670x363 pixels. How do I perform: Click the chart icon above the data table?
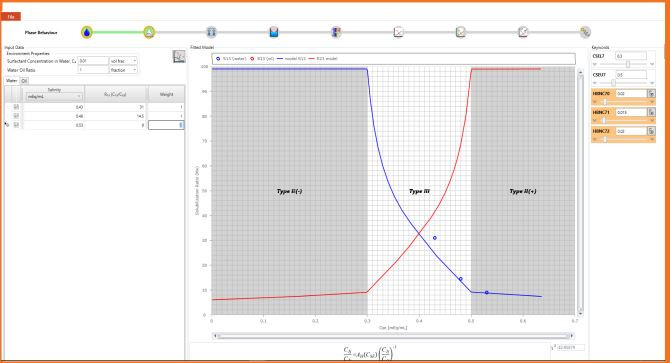click(179, 56)
